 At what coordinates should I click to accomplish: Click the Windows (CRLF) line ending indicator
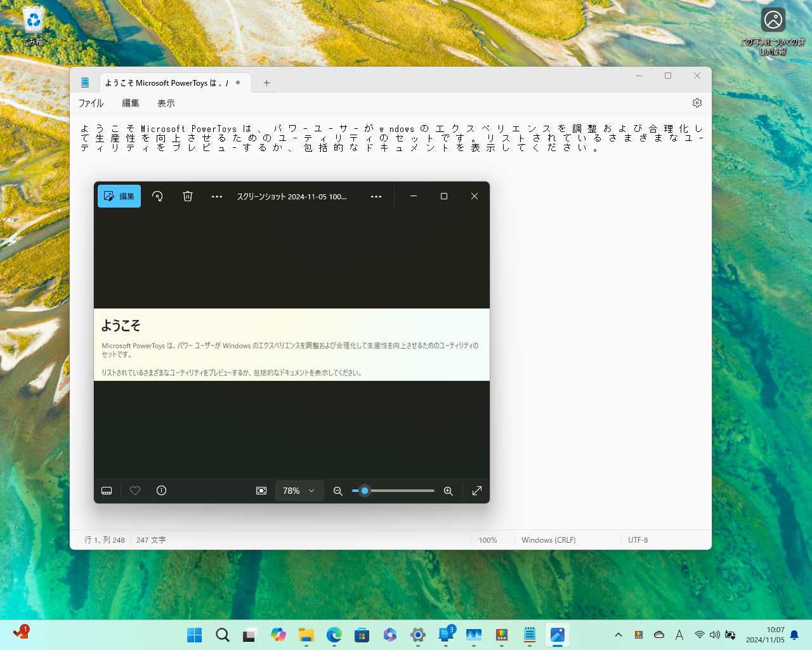pos(549,540)
